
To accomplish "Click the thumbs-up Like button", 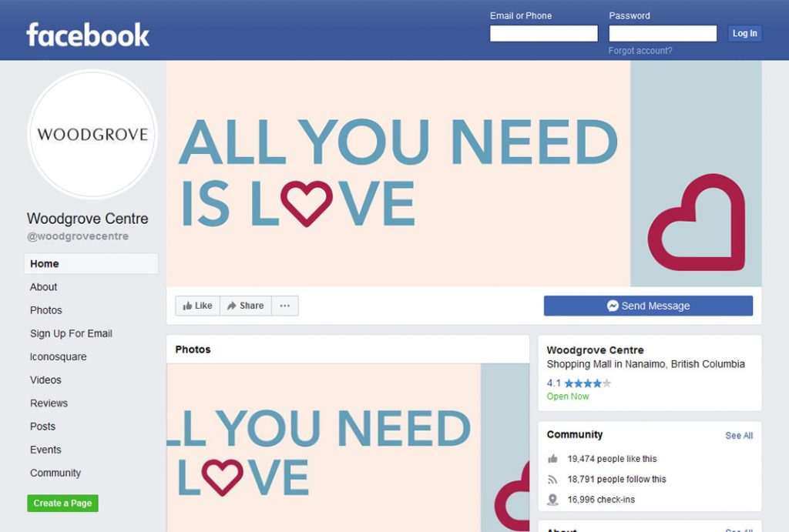I will click(198, 306).
